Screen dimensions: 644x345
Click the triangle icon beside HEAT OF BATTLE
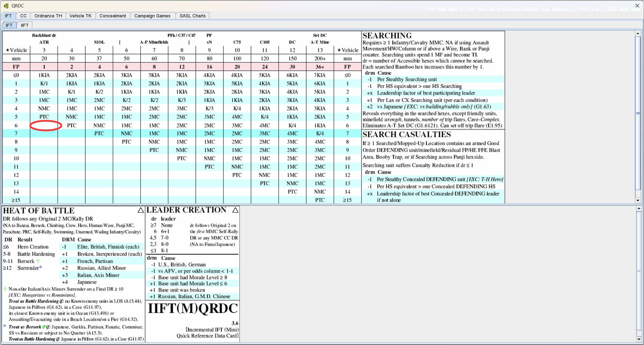tap(141, 210)
